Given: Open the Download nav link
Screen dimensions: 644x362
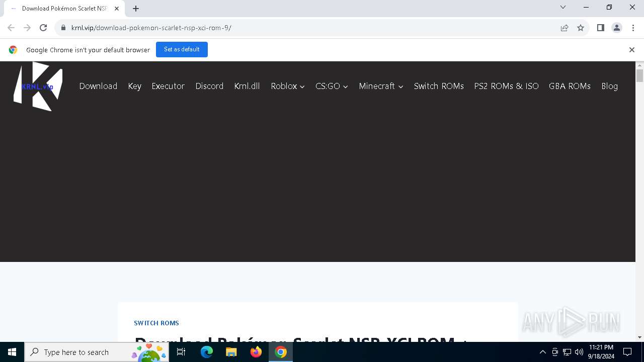Looking at the screenshot, I should click(98, 86).
